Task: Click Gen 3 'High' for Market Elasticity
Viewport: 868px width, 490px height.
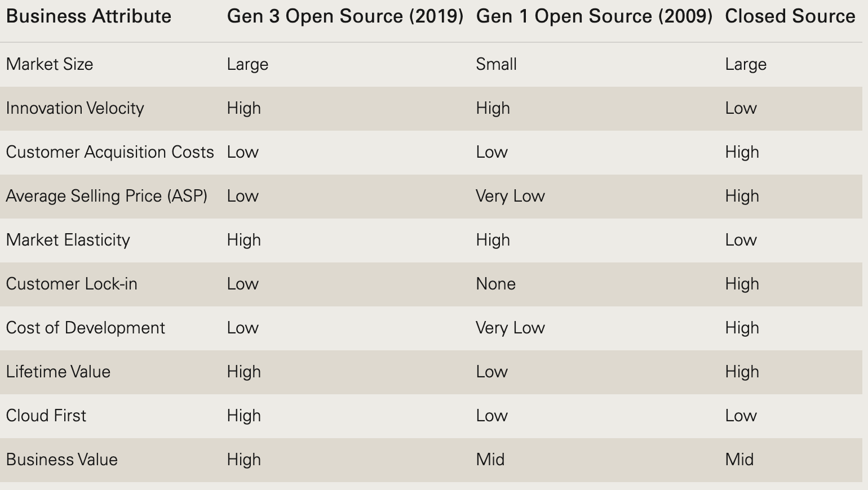Action: pyautogui.click(x=243, y=240)
